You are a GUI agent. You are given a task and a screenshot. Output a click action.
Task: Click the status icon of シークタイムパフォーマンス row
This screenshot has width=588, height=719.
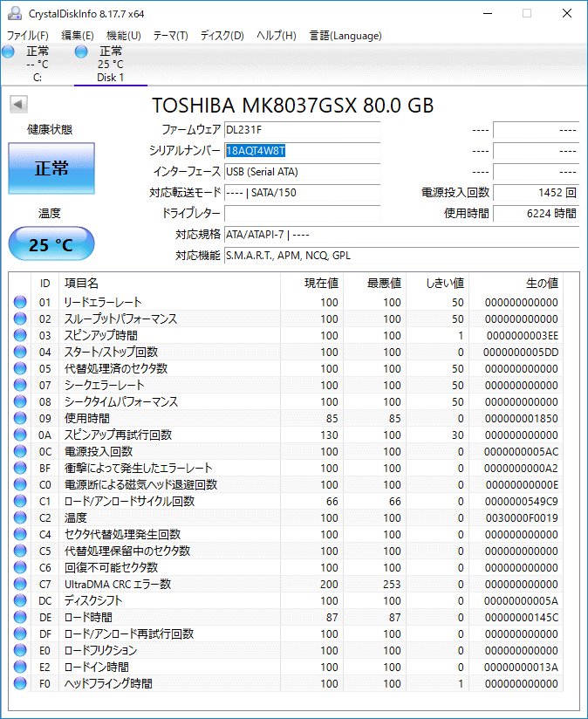click(x=20, y=401)
